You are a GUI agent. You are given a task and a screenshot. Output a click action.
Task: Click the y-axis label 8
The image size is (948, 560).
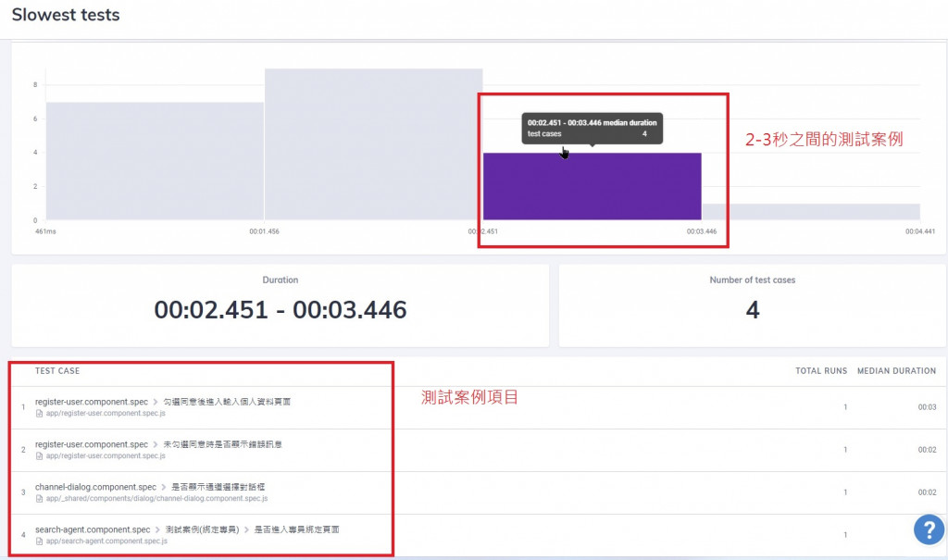coord(35,85)
